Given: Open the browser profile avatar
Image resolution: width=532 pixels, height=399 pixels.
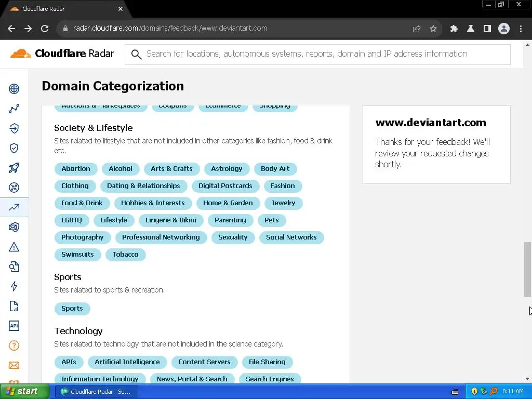Looking at the screenshot, I should tap(504, 29).
